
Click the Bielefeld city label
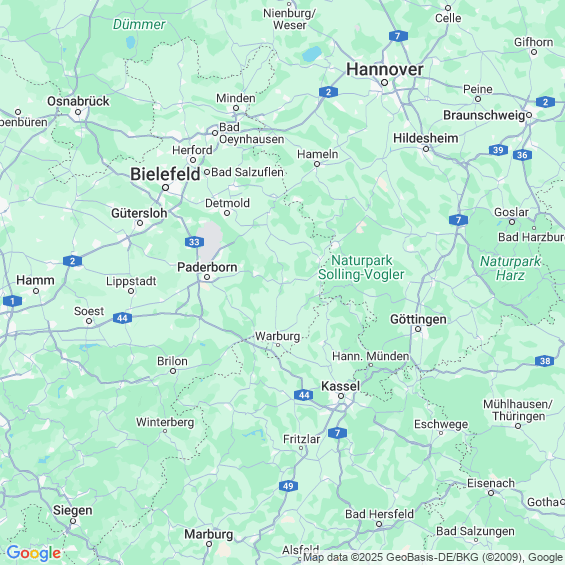point(165,174)
